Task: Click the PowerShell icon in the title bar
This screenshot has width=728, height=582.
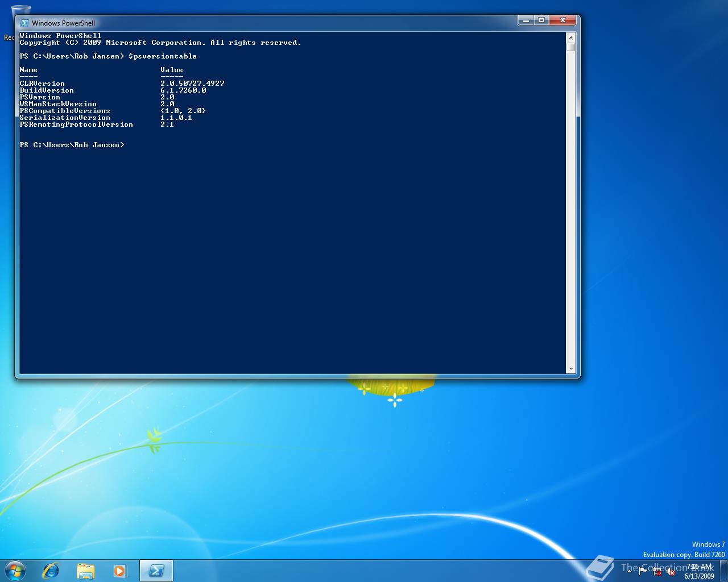Action: point(24,23)
